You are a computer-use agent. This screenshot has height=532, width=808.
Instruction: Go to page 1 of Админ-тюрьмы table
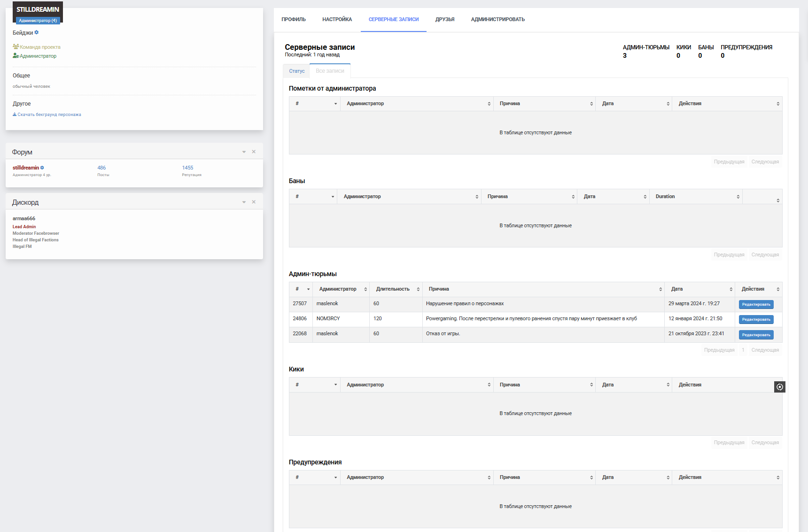click(743, 350)
